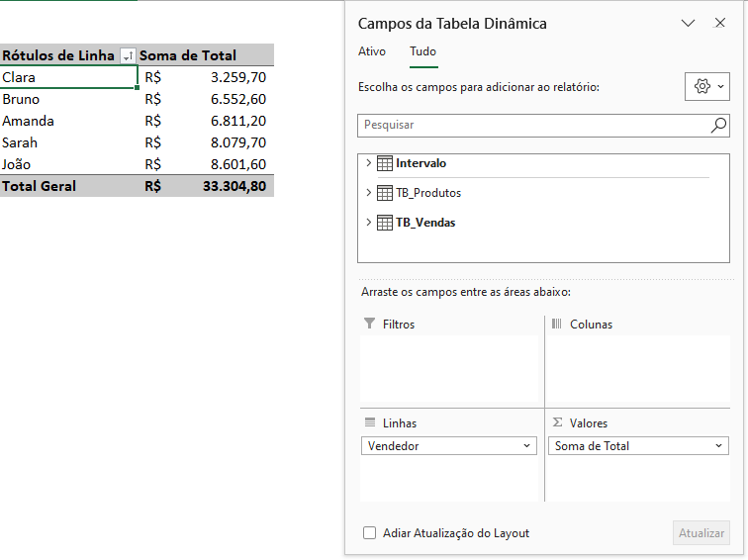This screenshot has height=560, width=748.
Task: Select the TB_Produtos table name
Action: pos(428,193)
